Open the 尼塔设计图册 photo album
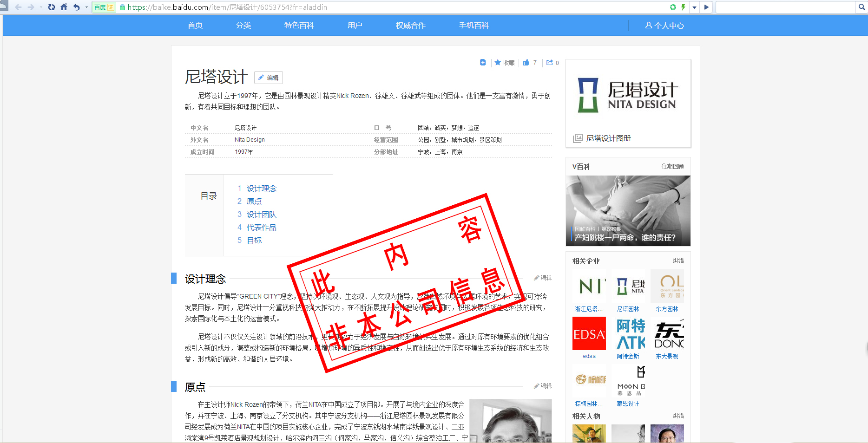The height and width of the screenshot is (443, 868). (609, 138)
